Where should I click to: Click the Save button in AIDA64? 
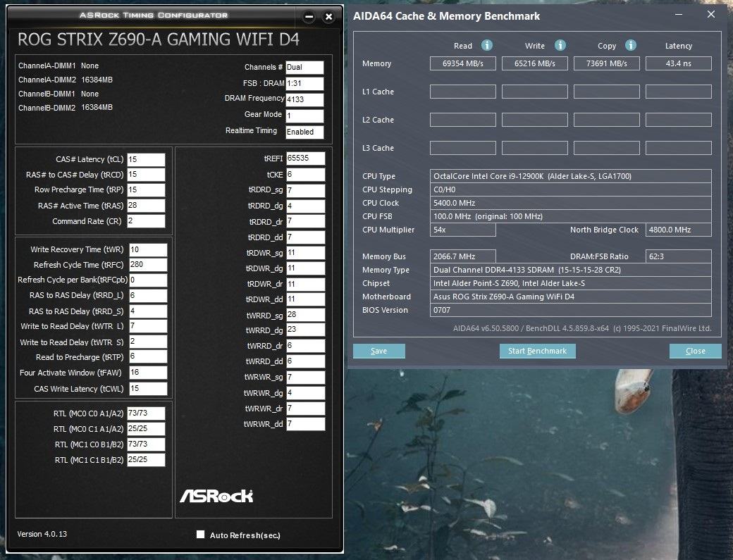pos(378,351)
